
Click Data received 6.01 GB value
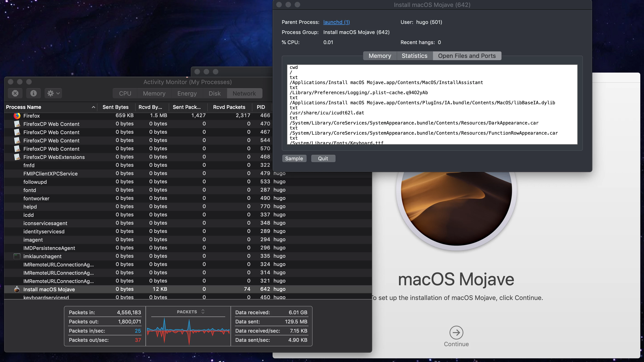298,312
